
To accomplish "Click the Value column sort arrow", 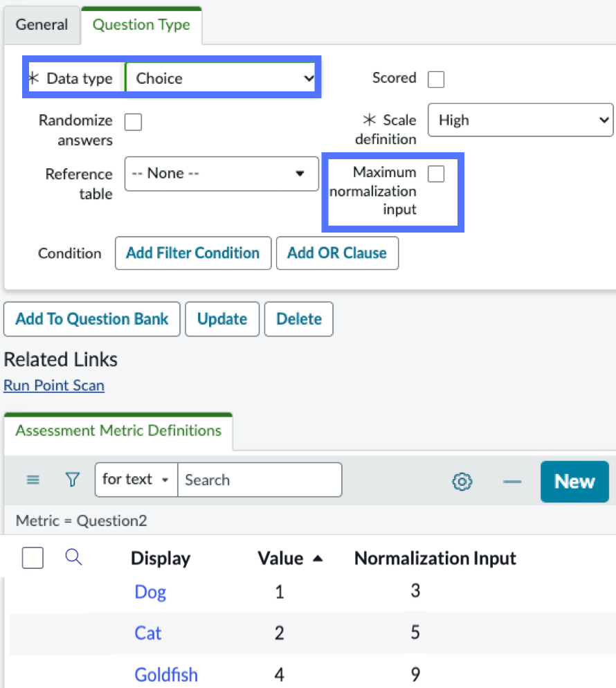I will (x=318, y=559).
